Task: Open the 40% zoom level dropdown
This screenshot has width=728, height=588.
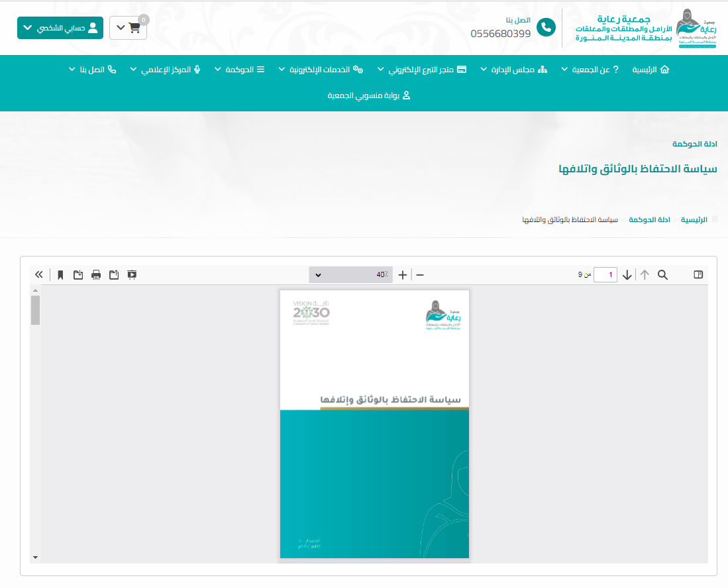Action: pyautogui.click(x=350, y=274)
